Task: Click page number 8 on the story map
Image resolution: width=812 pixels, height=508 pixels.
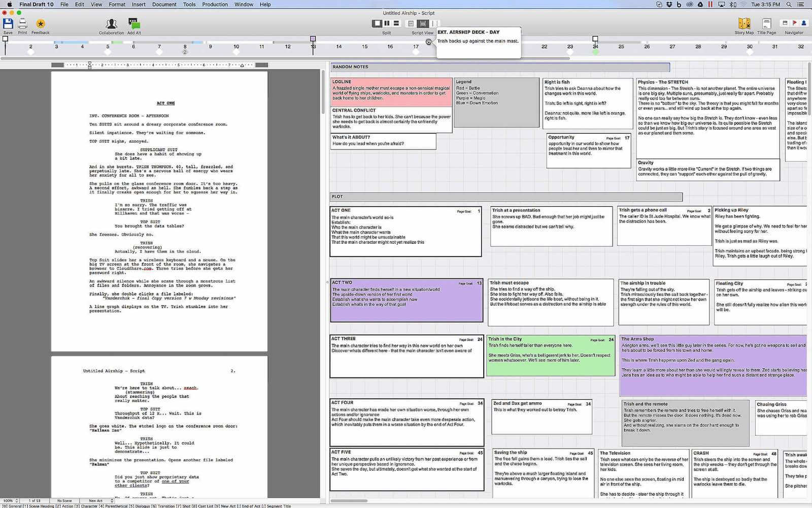Action: [185, 47]
